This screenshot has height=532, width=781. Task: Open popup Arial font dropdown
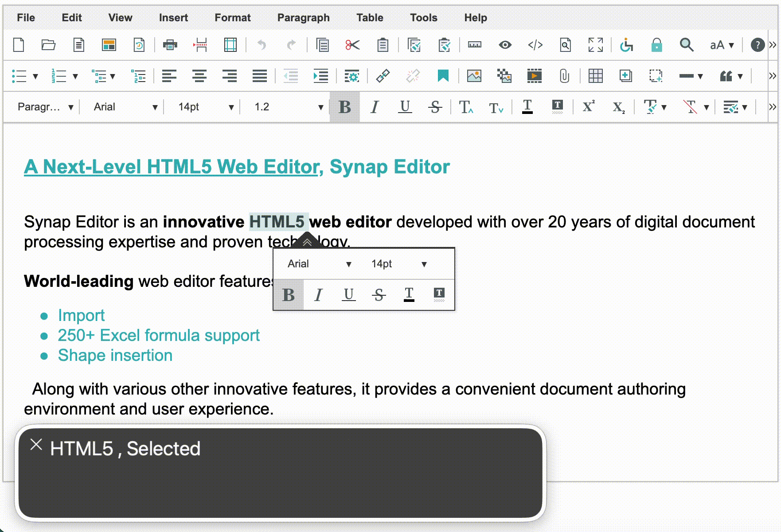coord(319,264)
